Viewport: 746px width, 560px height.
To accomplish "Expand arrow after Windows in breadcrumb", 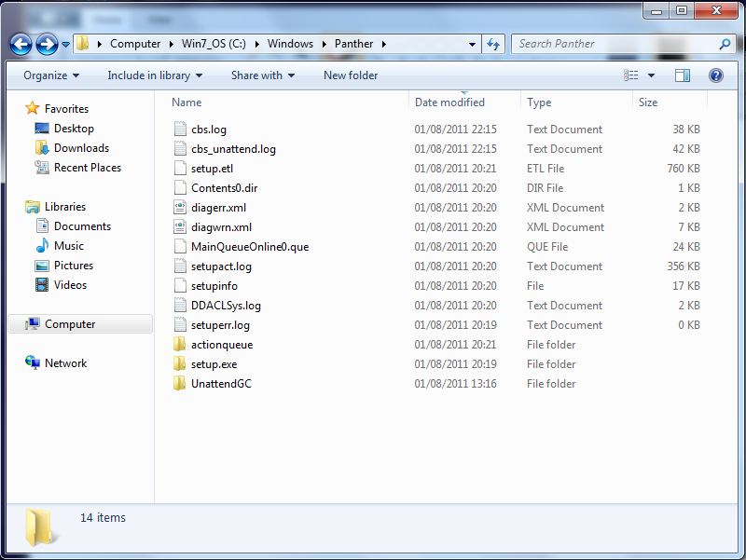I will pos(324,44).
